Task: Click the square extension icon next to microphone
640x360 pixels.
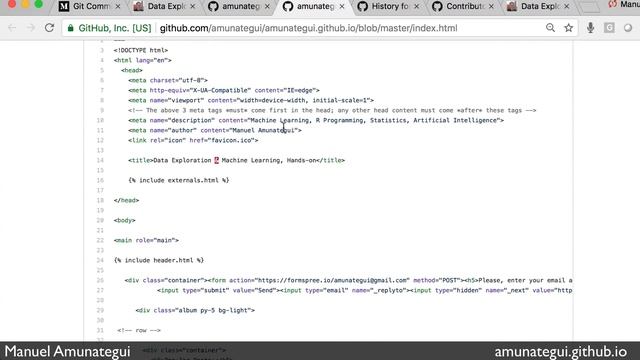Action: 609,28
